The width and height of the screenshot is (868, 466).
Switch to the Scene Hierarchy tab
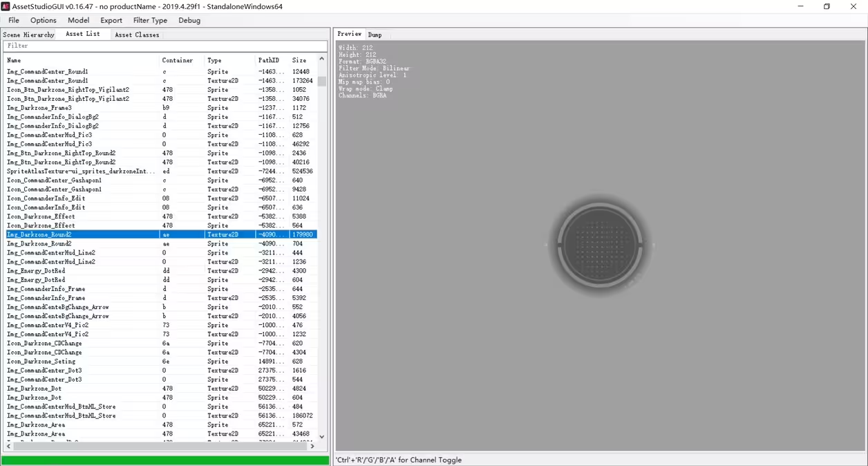(x=28, y=35)
